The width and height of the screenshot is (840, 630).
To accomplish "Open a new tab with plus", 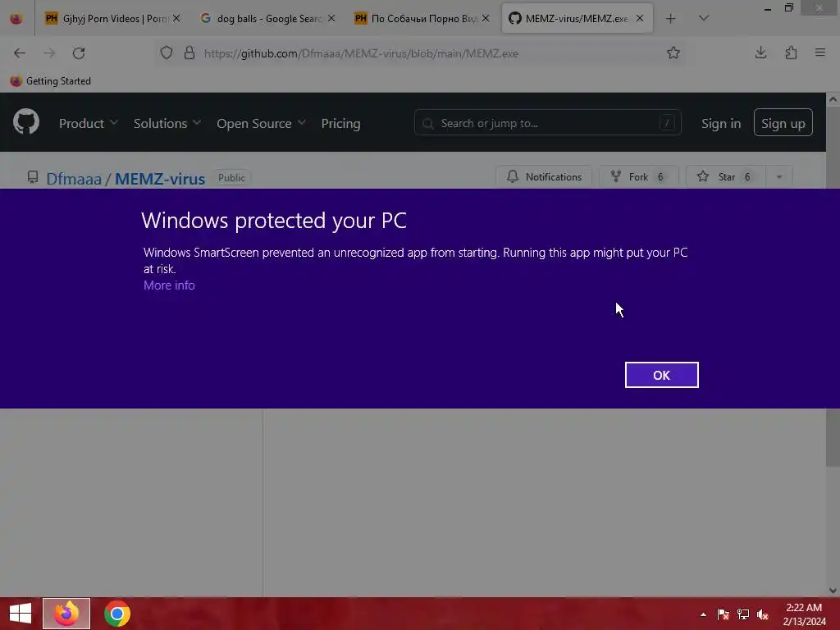I will coord(670,19).
